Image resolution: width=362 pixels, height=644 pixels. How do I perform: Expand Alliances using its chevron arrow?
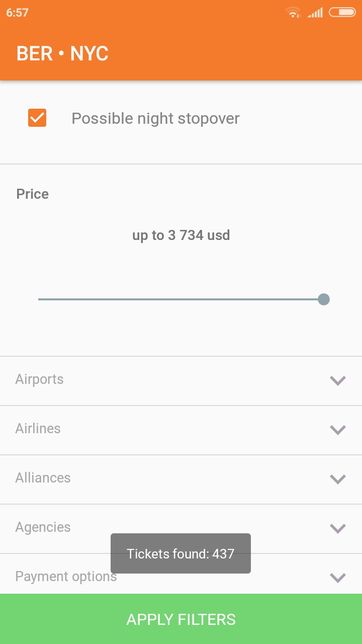337,479
